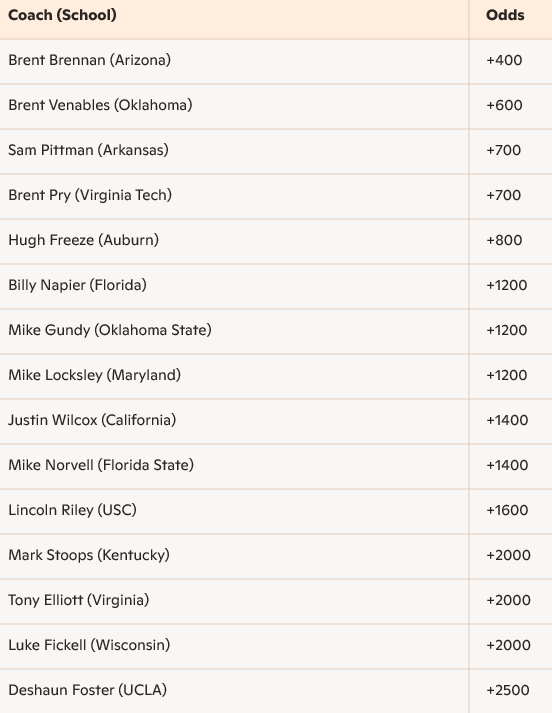This screenshot has height=713, width=552.
Task: Select Mark Stoops (Kentucky) entry
Action: 89,555
